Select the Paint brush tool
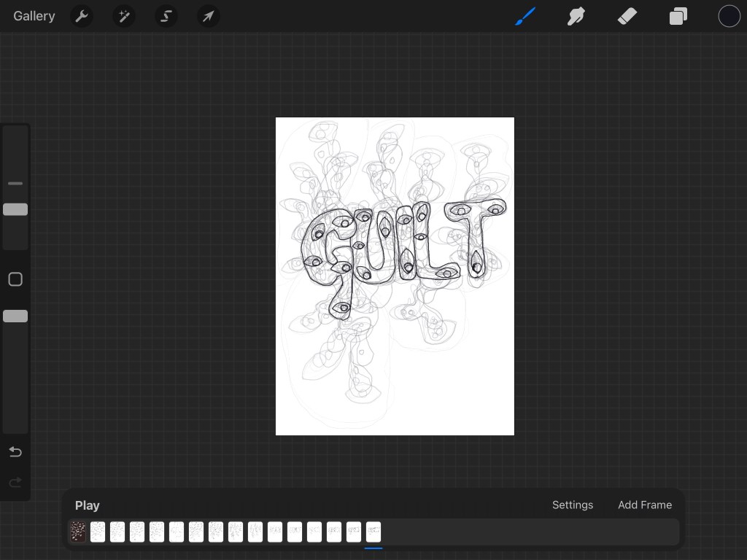 click(x=525, y=16)
